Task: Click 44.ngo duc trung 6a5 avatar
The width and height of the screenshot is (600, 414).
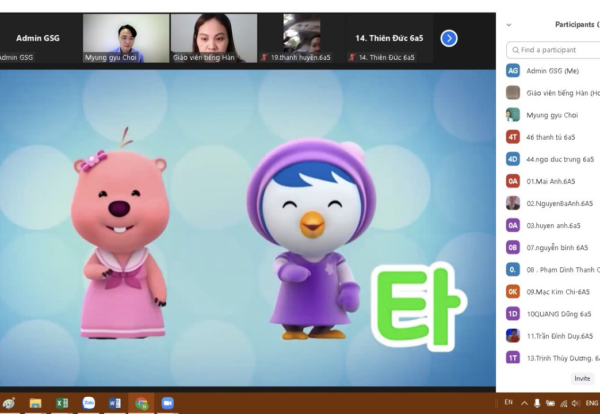Action: point(512,159)
